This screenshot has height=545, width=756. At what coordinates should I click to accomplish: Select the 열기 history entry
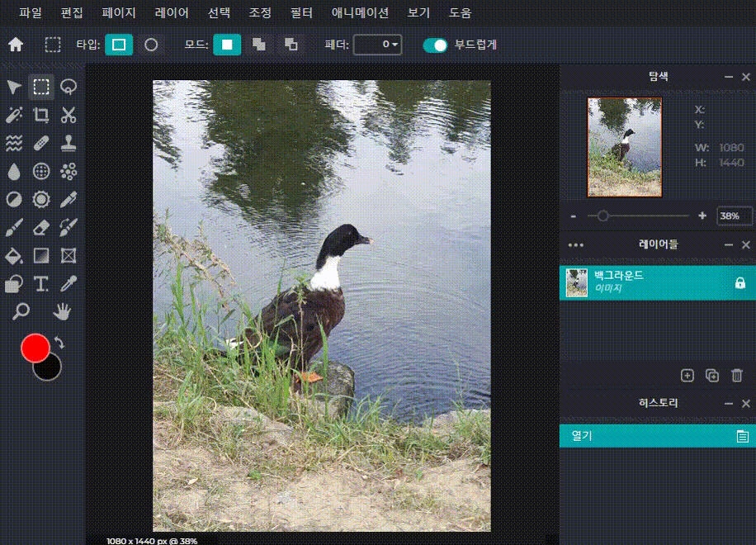pyautogui.click(x=658, y=436)
